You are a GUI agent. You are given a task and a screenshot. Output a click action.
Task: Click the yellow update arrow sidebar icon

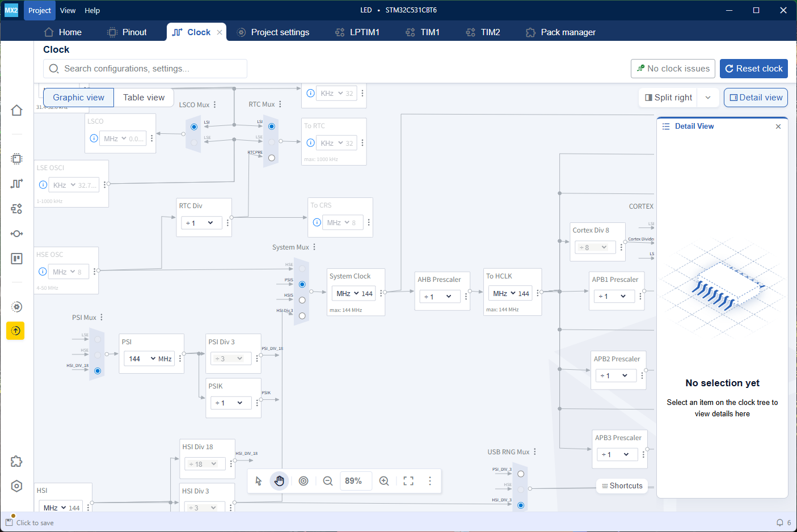tap(15, 331)
